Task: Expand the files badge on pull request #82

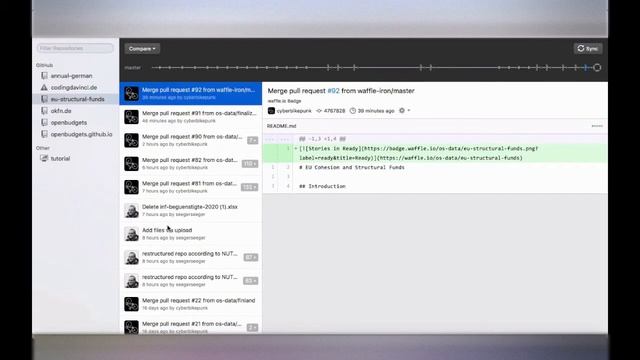Action: point(250,164)
